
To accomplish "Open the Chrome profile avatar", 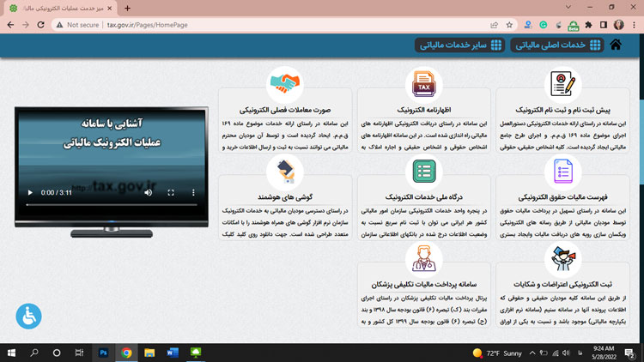I will coord(619,25).
